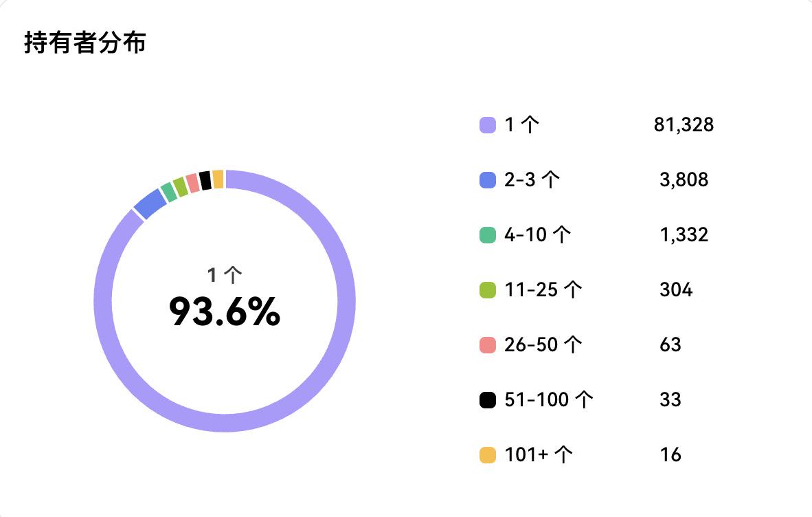Screen dimensions: 812x517
Task: Click the 持有者分布 heading
Action: pos(84,43)
